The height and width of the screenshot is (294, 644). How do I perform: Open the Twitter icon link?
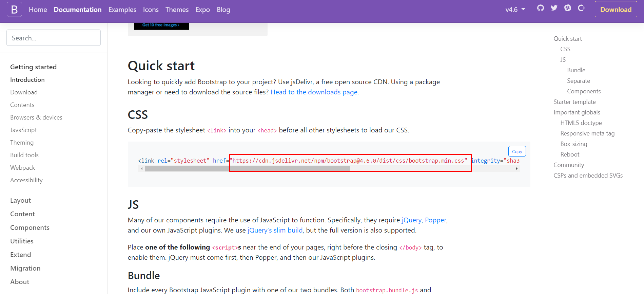[554, 8]
